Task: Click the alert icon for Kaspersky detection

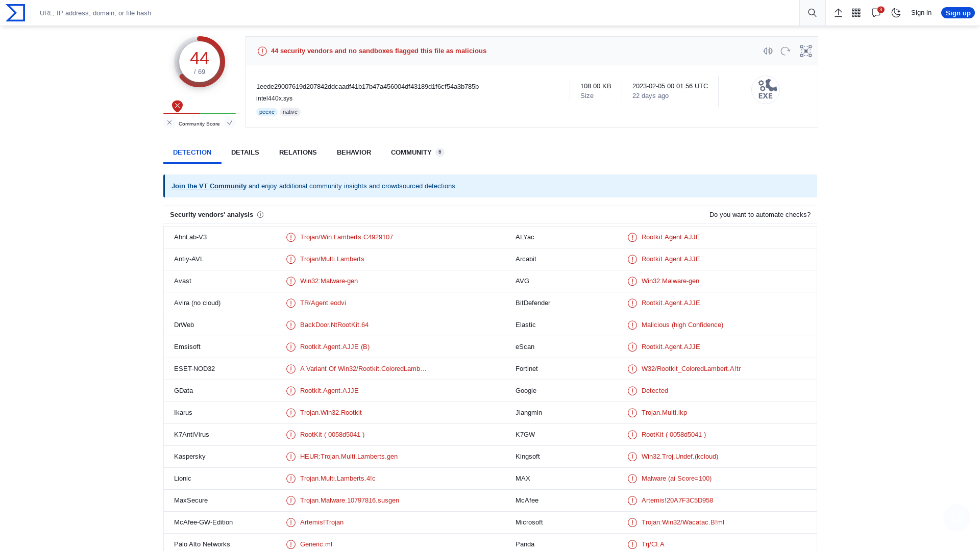Action: tap(291, 457)
